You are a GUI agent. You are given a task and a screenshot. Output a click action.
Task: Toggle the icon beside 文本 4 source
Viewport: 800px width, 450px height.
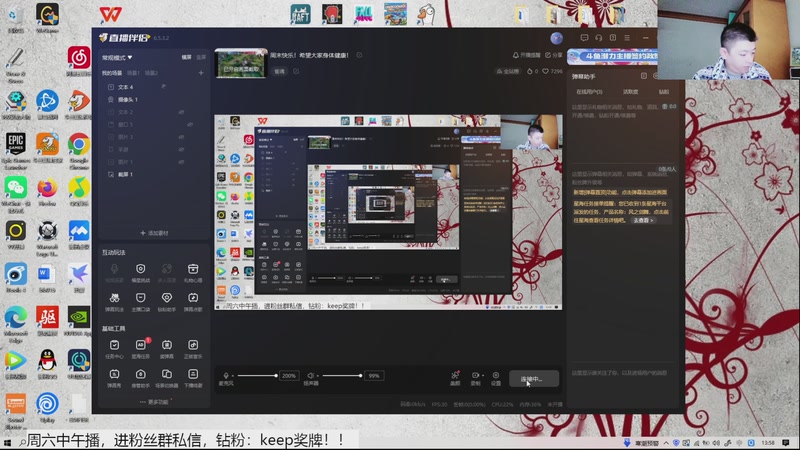[164, 87]
